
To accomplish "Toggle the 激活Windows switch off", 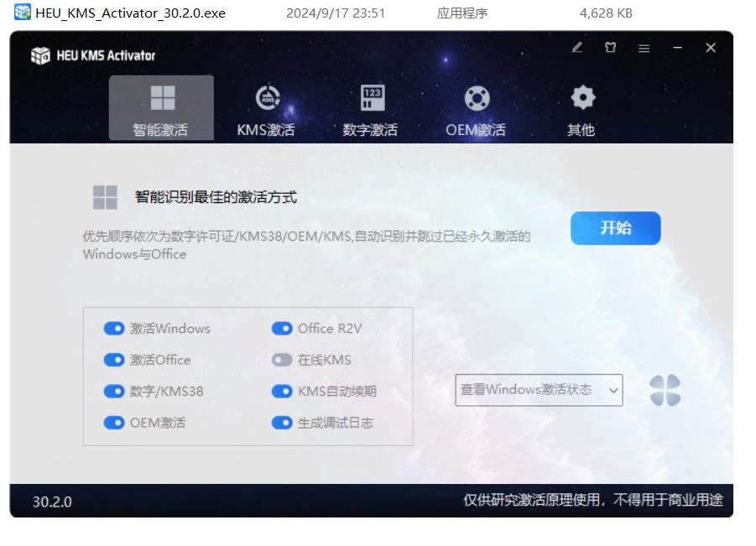I will coord(114,329).
